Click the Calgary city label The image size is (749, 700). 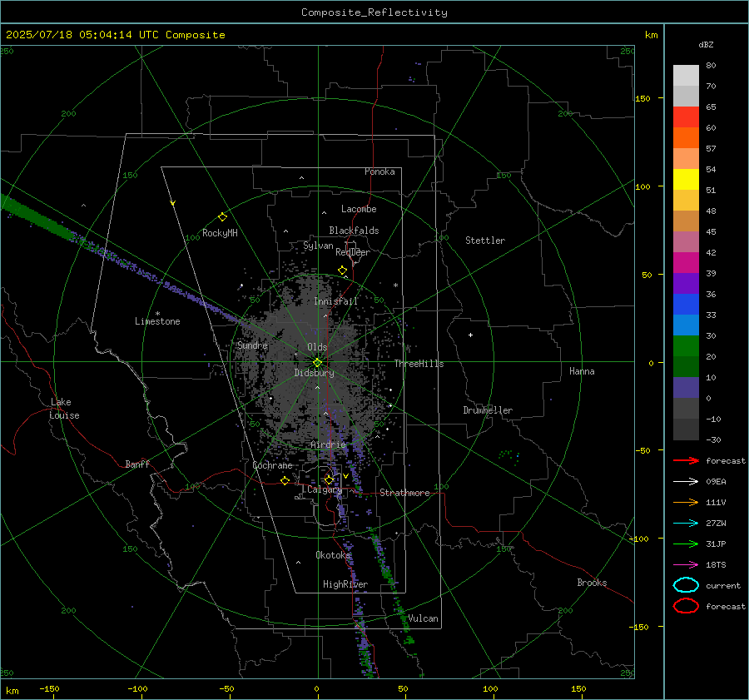(x=325, y=489)
